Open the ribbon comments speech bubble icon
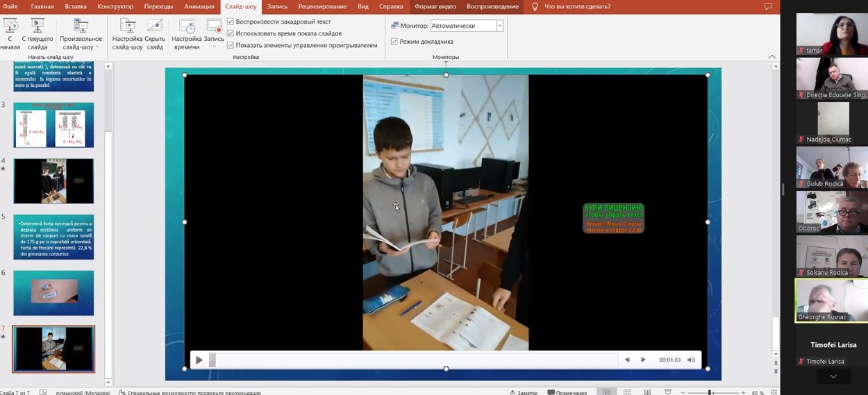This screenshot has height=395, width=868. pyautogui.click(x=768, y=7)
